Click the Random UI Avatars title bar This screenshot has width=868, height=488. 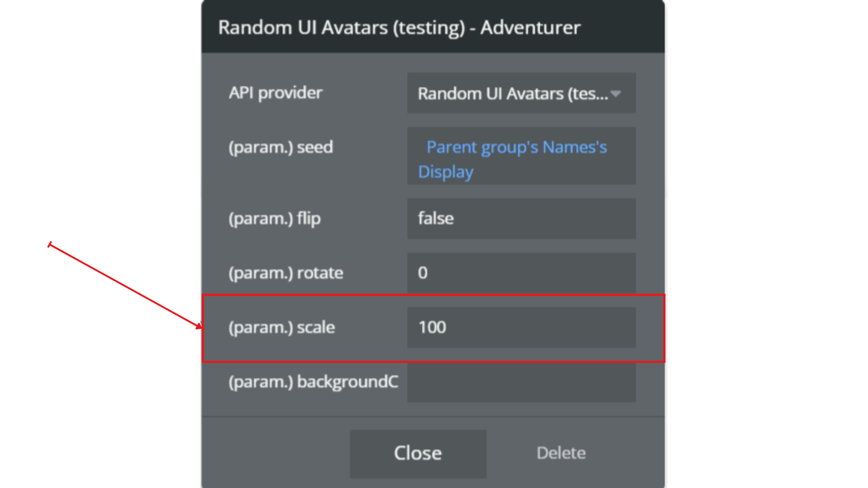[433, 27]
